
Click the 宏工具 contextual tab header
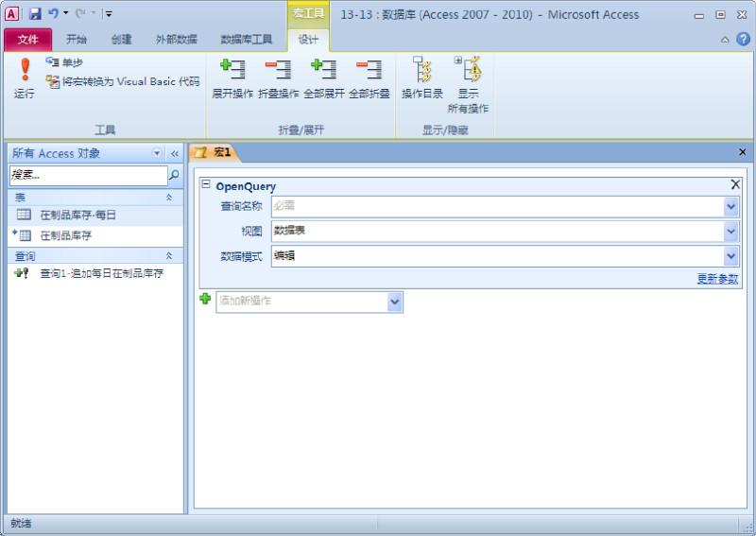click(309, 13)
